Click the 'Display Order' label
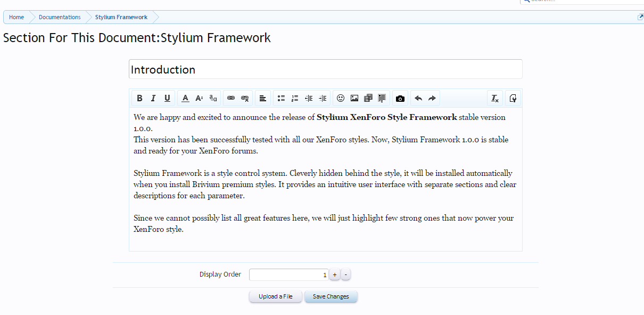 point(220,274)
